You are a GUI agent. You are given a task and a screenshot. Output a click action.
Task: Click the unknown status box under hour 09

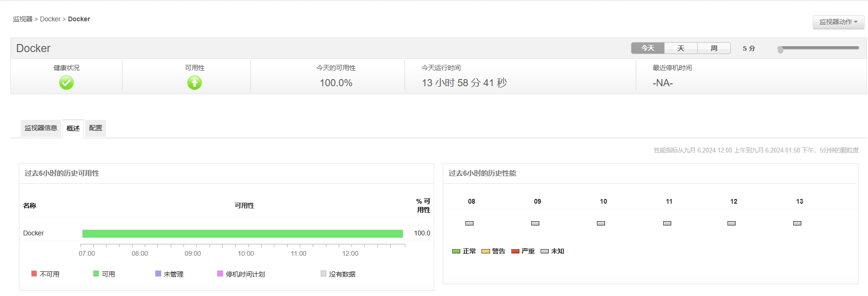point(535,223)
